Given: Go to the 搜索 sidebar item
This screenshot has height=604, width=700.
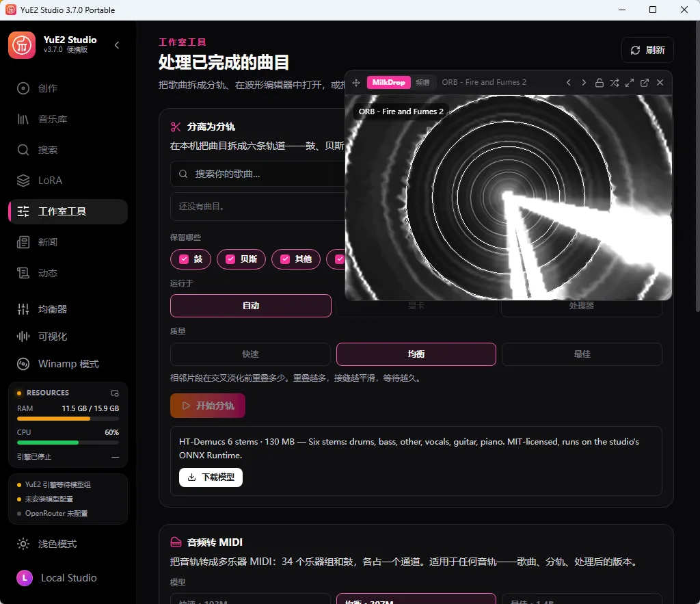Looking at the screenshot, I should (x=68, y=150).
